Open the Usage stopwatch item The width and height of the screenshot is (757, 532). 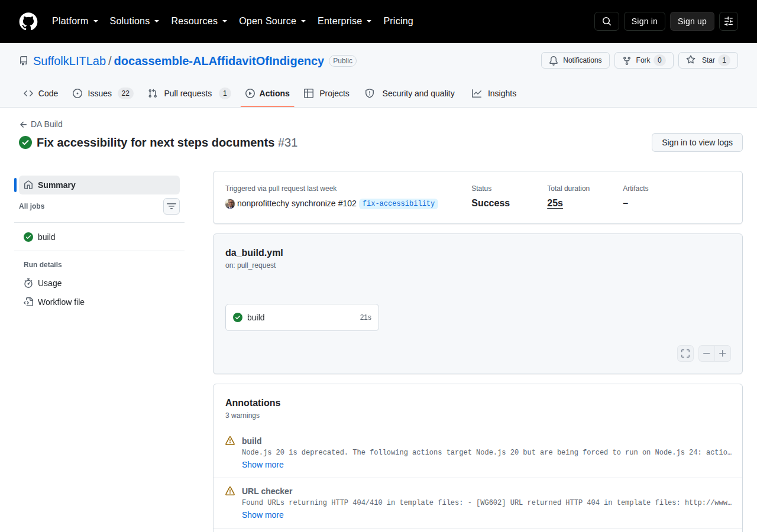coord(99,283)
